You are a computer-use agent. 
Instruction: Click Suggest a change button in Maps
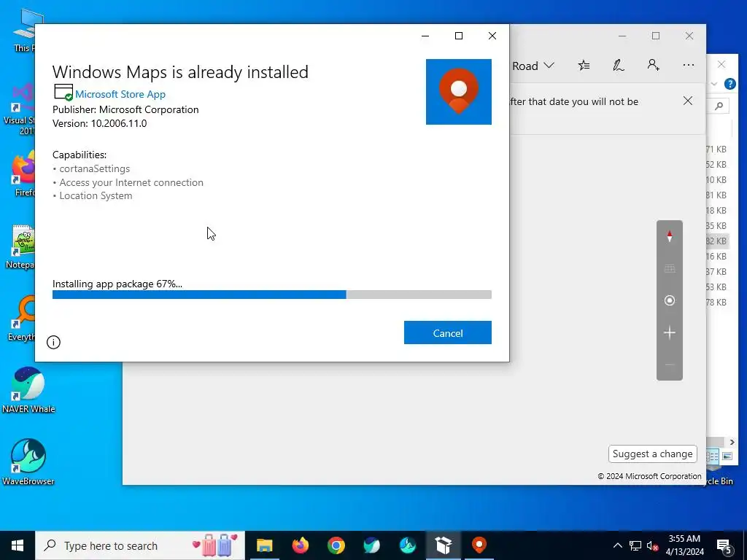[x=652, y=454]
